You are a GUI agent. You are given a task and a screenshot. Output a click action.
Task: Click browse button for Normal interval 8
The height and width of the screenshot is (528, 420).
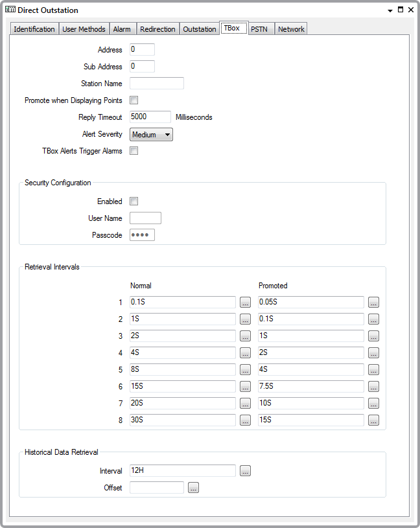pyautogui.click(x=245, y=420)
